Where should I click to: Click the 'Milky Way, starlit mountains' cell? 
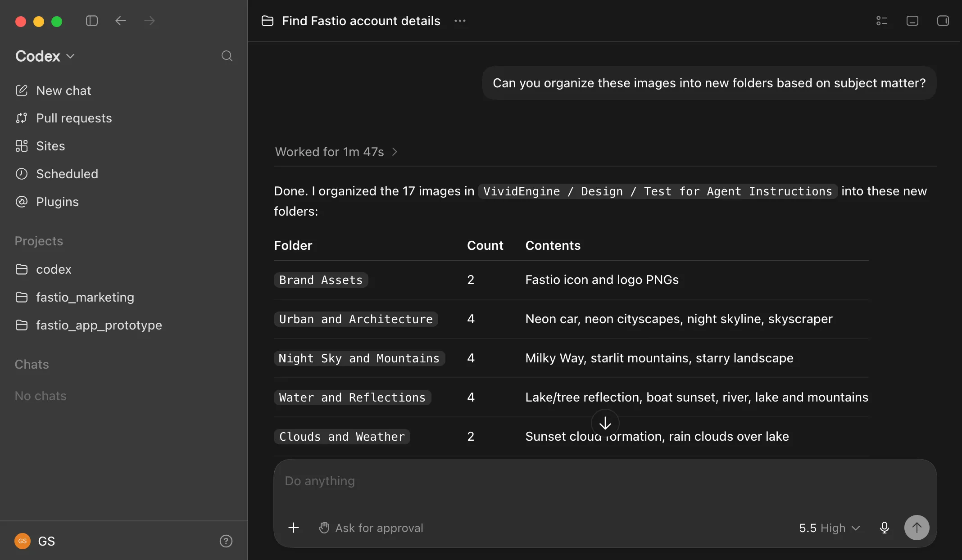tap(659, 358)
